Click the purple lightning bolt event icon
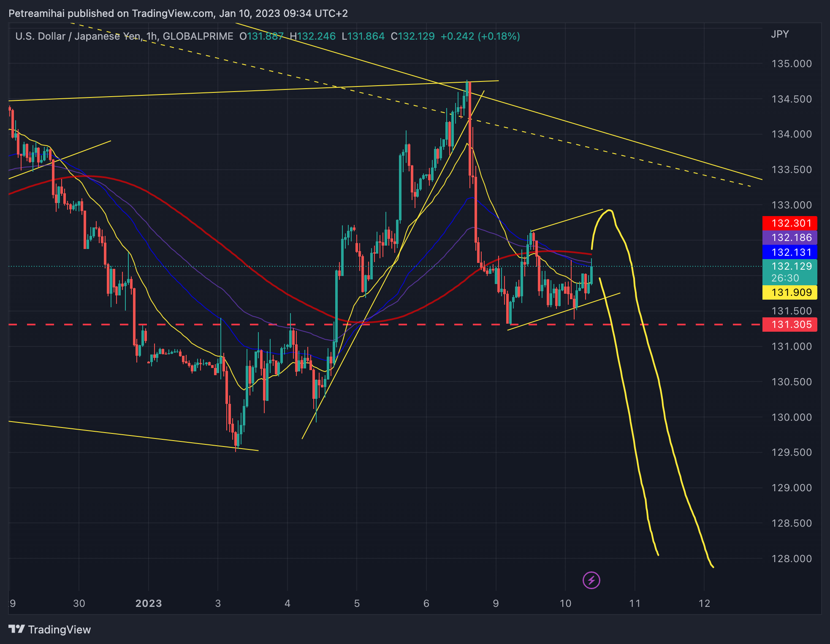Screen dimensions: 830x644 pyautogui.click(x=591, y=580)
